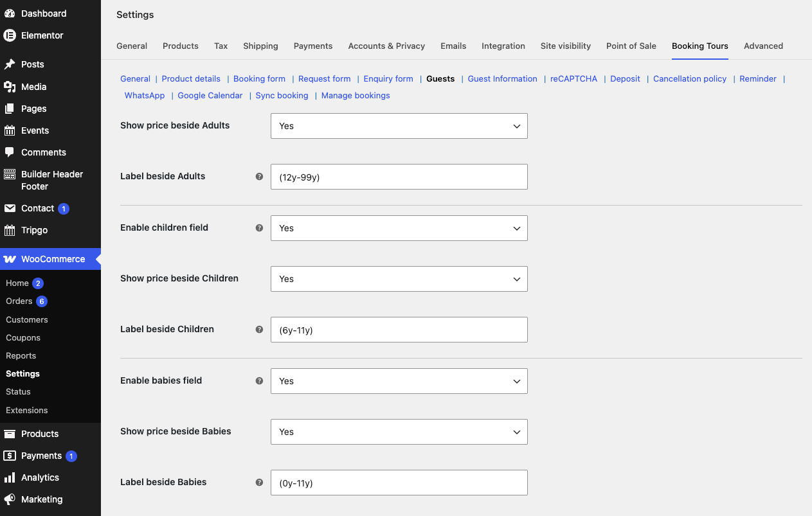The width and height of the screenshot is (812, 516).
Task: Switch to the General settings tab
Action: pyautogui.click(x=132, y=46)
